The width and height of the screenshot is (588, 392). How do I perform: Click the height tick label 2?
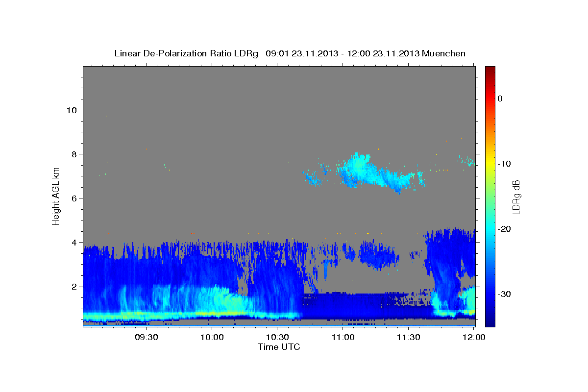click(75, 287)
